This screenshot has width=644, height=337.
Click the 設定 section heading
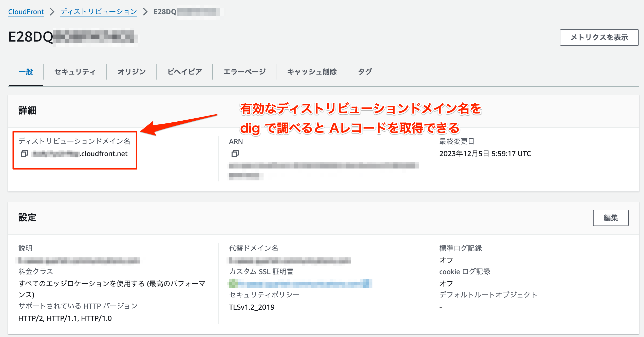coord(27,217)
